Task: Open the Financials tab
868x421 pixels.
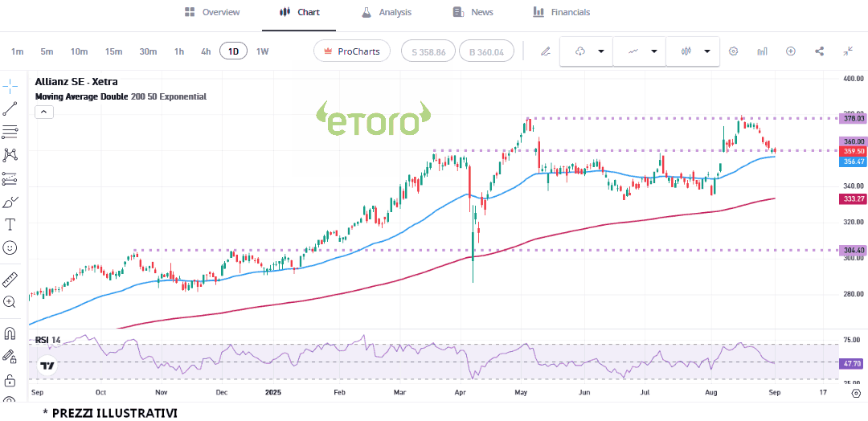Action: click(561, 12)
